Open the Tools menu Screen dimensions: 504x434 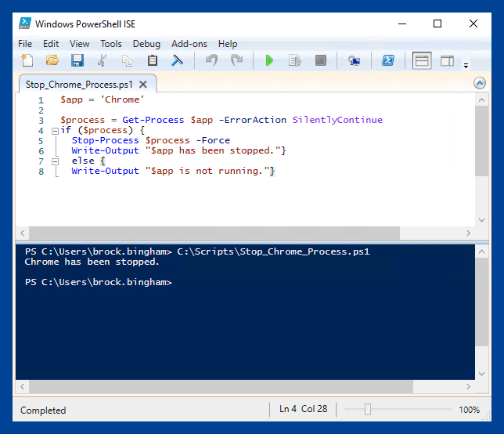click(111, 44)
